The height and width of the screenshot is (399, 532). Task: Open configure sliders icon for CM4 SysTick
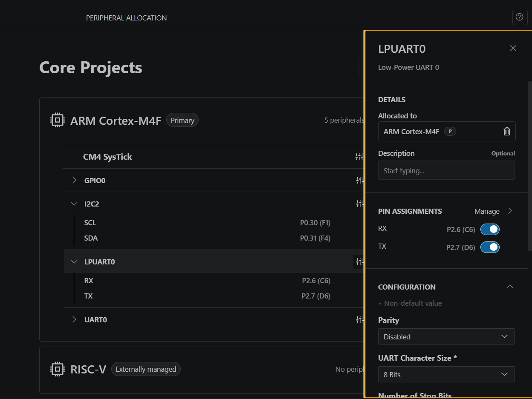click(359, 157)
